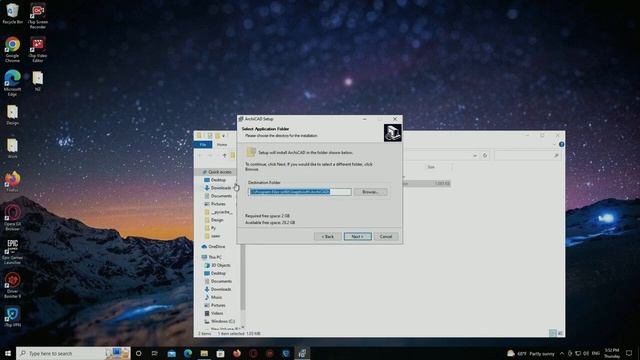The width and height of the screenshot is (640, 360).
Task: Cancel the ArchiCAD setup
Action: 386,236
